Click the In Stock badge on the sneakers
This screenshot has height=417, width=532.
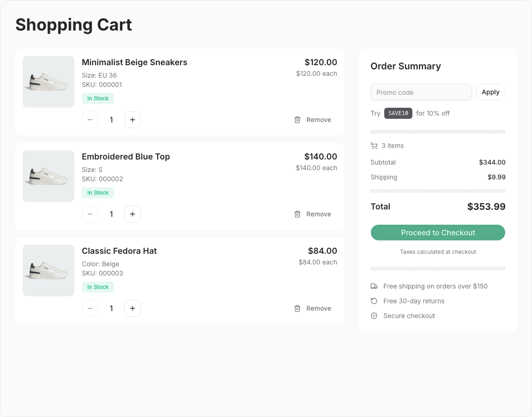click(97, 98)
